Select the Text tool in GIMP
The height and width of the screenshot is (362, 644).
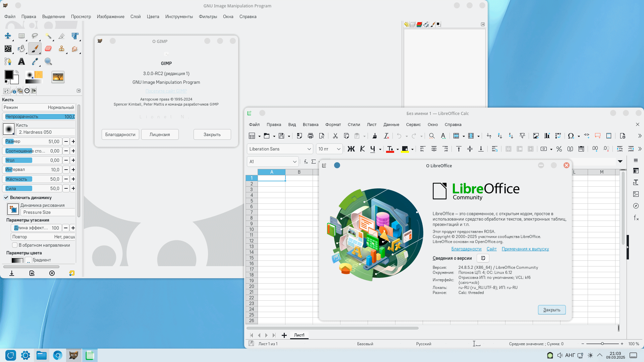(21, 62)
